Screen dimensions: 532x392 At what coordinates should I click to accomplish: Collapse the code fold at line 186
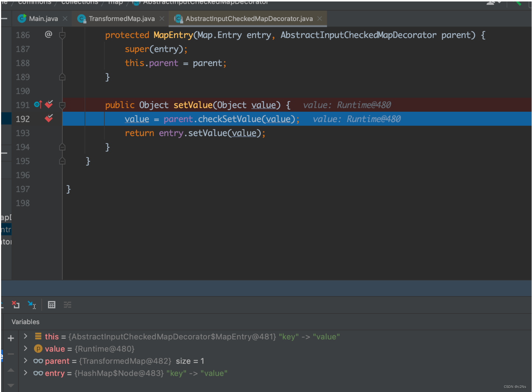tap(62, 35)
